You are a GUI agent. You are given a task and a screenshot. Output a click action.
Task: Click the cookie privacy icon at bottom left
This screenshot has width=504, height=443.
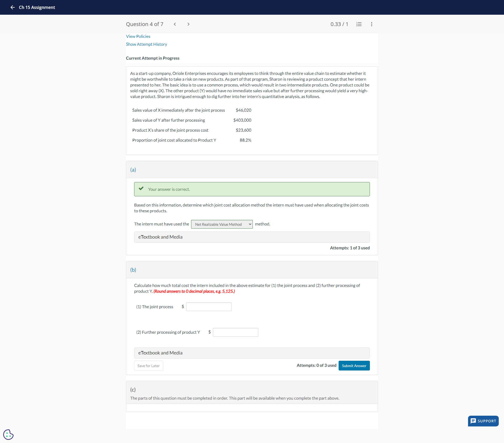coord(8,434)
